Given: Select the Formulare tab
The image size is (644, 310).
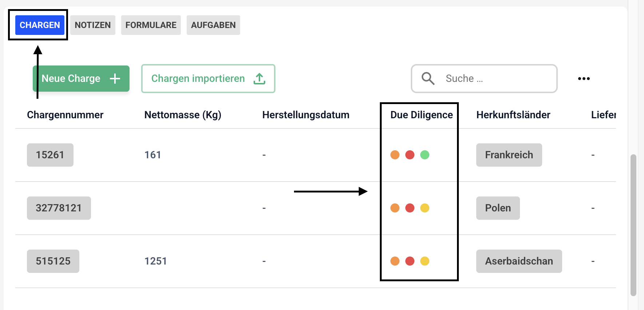Looking at the screenshot, I should [151, 25].
